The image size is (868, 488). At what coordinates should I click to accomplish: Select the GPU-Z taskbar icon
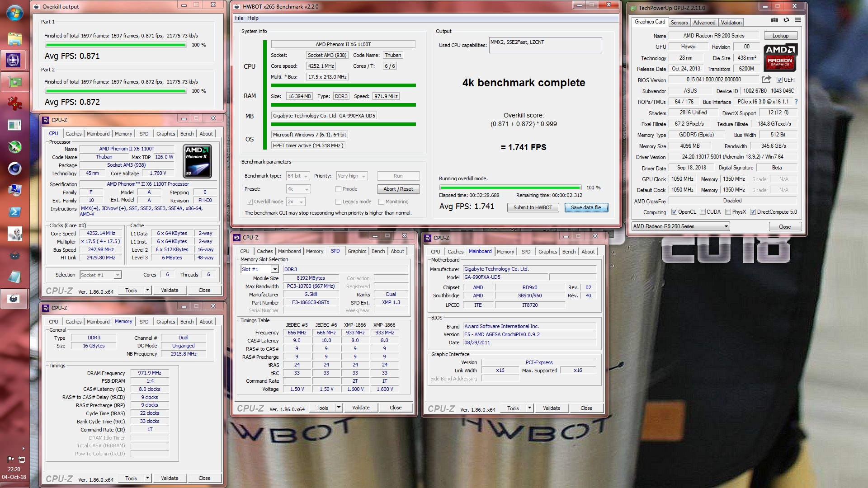pyautogui.click(x=14, y=82)
